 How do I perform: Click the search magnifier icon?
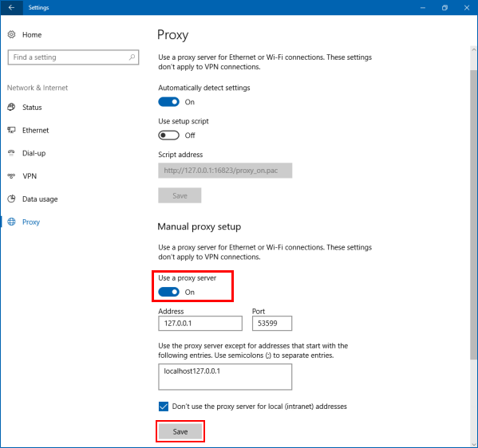(x=132, y=57)
